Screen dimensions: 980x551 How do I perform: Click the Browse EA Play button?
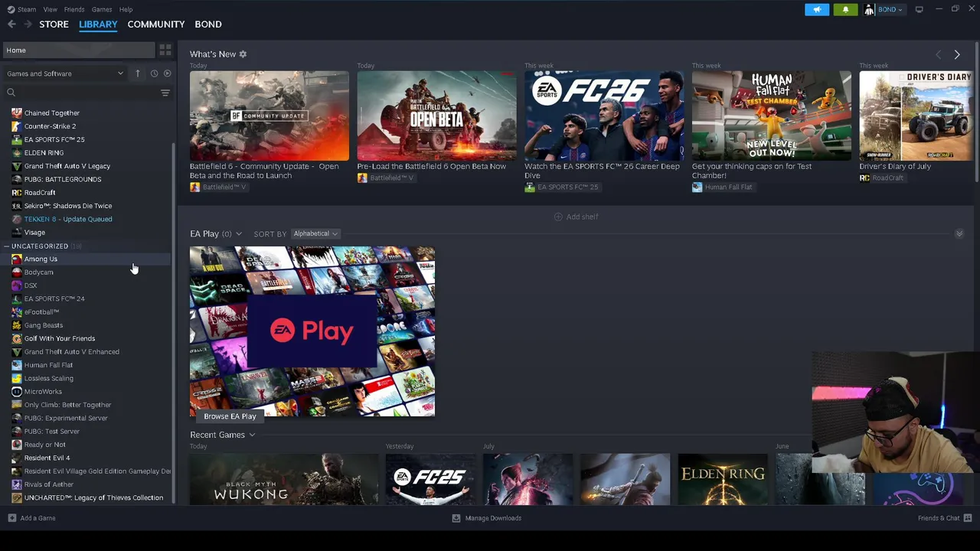[230, 416]
